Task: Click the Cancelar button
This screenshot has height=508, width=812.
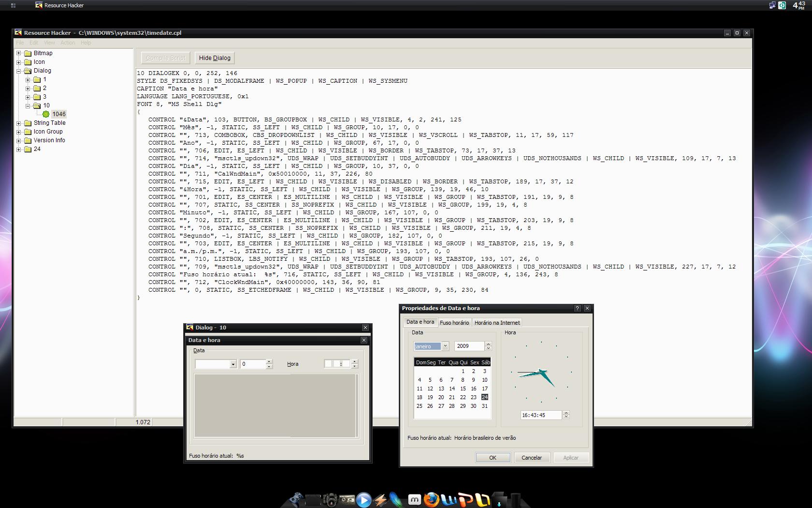Action: click(x=531, y=458)
